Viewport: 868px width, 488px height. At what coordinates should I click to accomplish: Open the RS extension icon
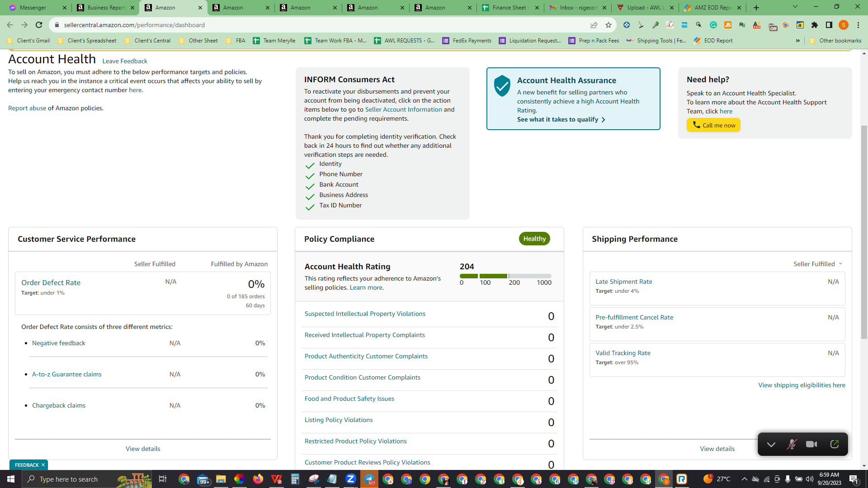742,25
